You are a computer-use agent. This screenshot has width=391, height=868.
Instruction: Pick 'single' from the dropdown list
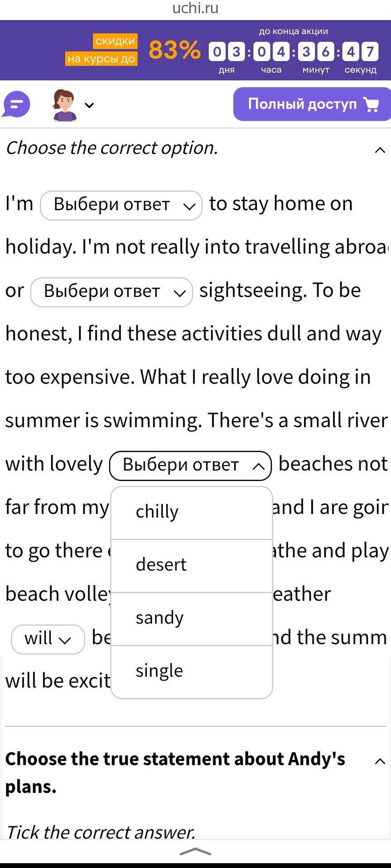[191, 672]
